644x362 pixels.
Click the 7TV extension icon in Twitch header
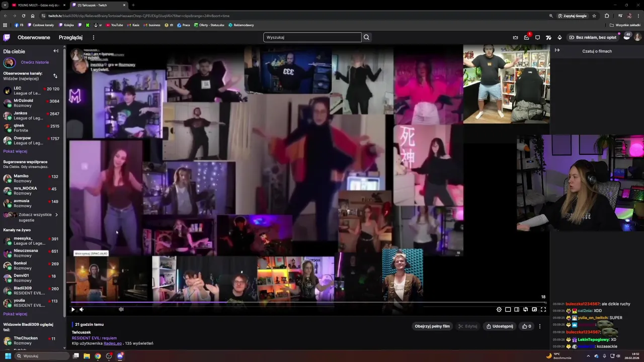pyautogui.click(x=548, y=37)
